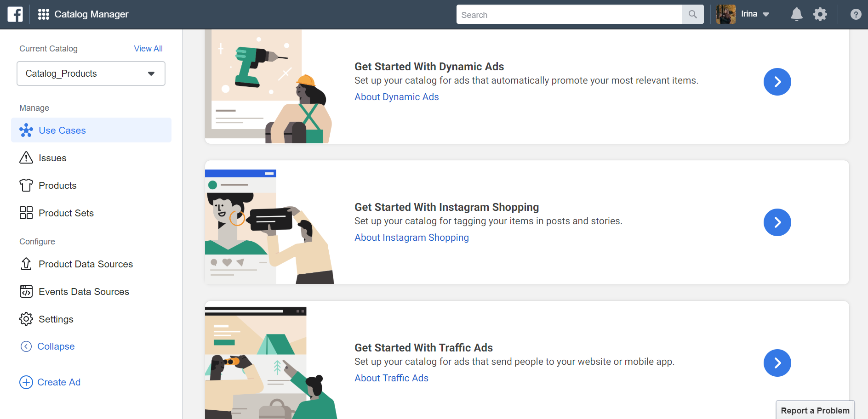Open the About Instagram Shopping link
Viewport: 868px width, 419px height.
click(411, 238)
